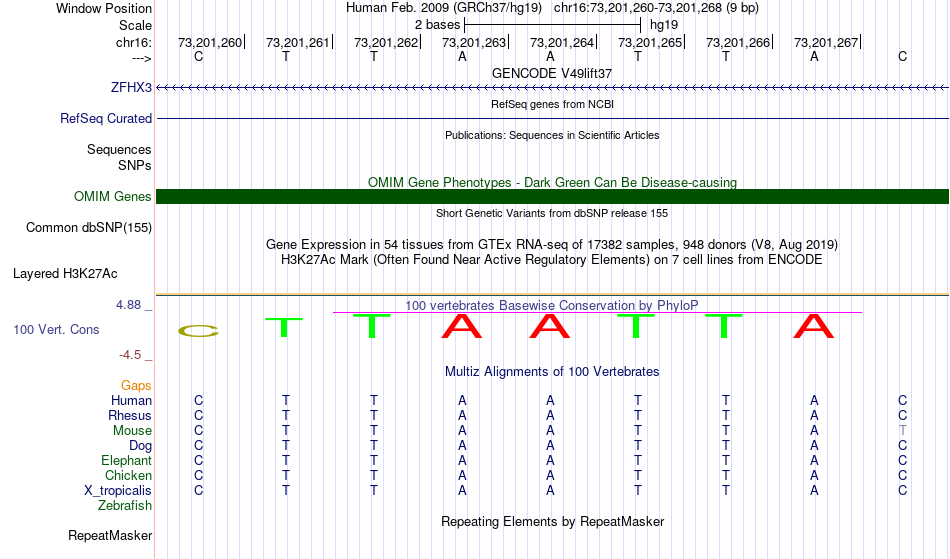The image size is (950, 559).
Task: Click the chr16:73,201,260-73,201,268 position text
Action: 656,8
